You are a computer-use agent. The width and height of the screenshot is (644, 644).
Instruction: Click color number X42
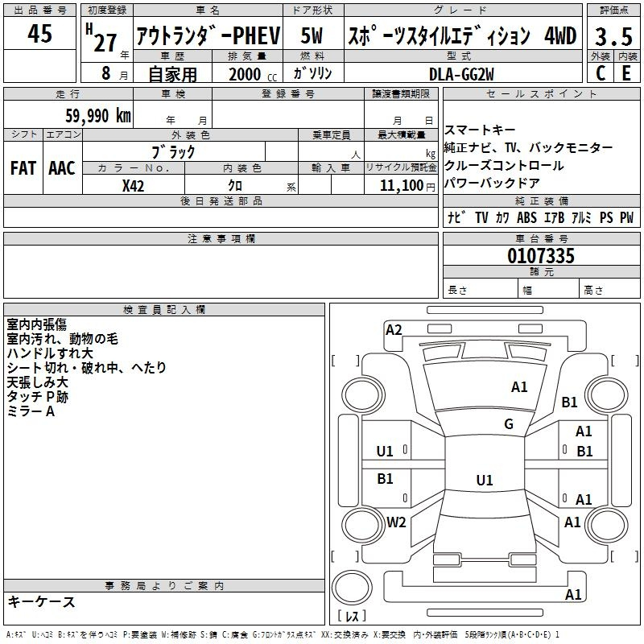click(133, 186)
